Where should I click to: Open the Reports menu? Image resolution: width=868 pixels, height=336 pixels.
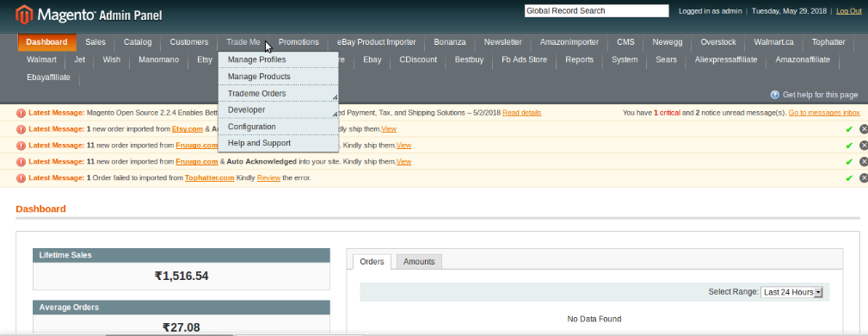tap(579, 59)
